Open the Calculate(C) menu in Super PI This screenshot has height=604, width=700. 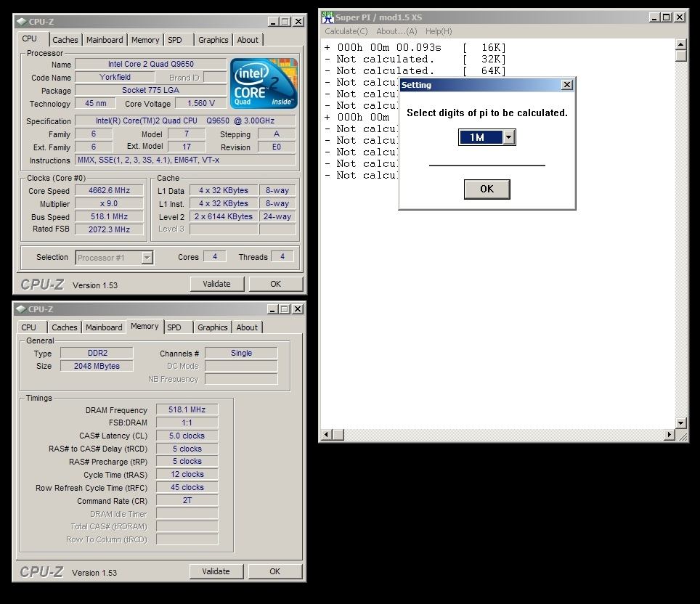346,31
